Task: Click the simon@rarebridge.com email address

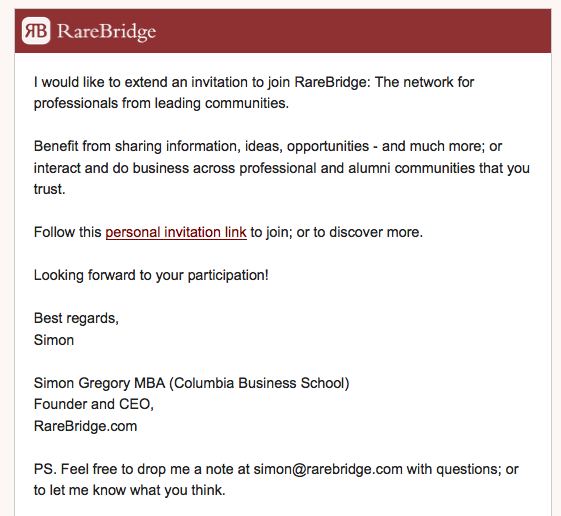Action: (328, 469)
